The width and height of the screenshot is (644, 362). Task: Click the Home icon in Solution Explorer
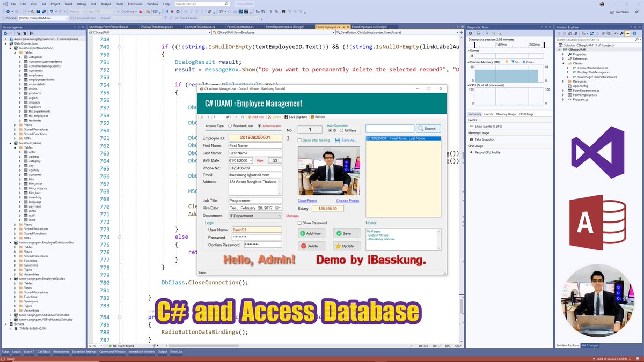[570, 33]
